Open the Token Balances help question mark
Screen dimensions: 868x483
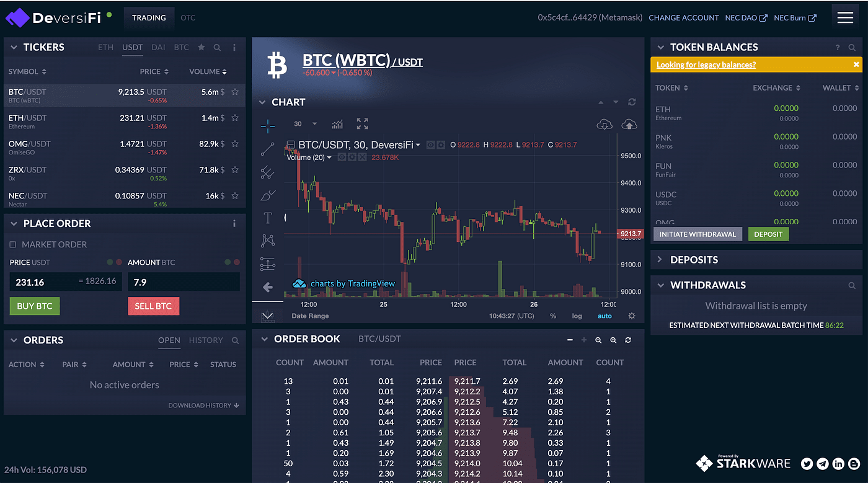(837, 47)
